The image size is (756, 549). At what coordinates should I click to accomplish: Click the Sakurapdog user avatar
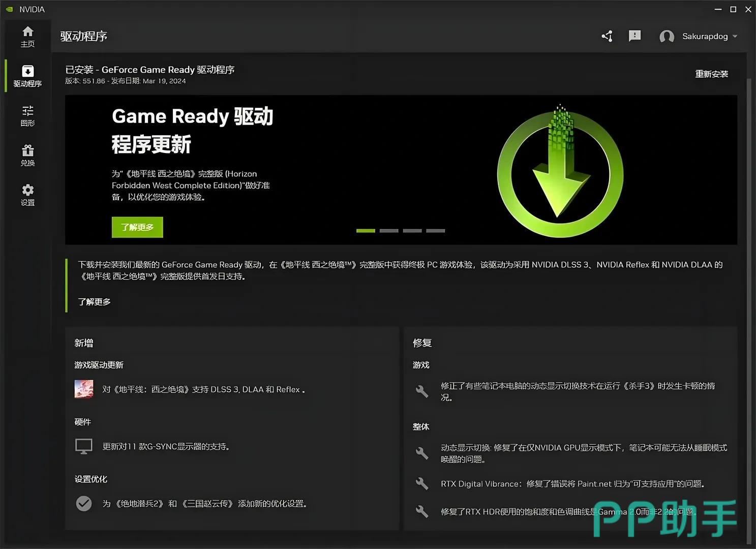tap(667, 37)
